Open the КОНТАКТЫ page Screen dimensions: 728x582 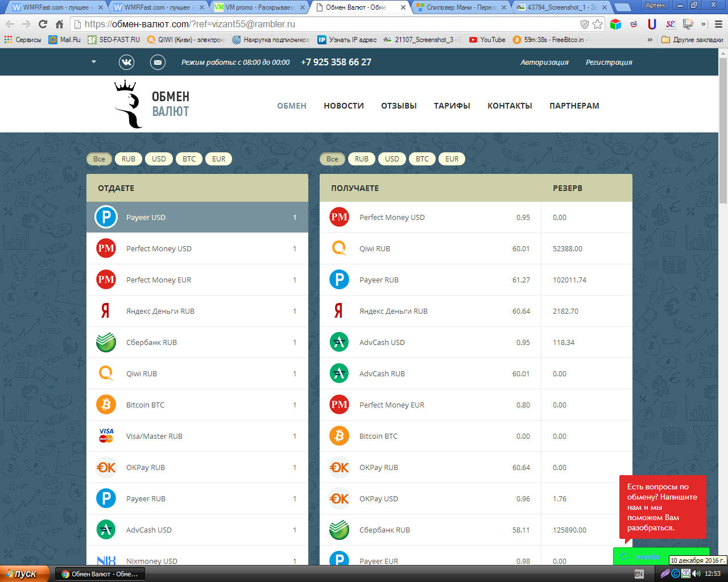(x=510, y=106)
